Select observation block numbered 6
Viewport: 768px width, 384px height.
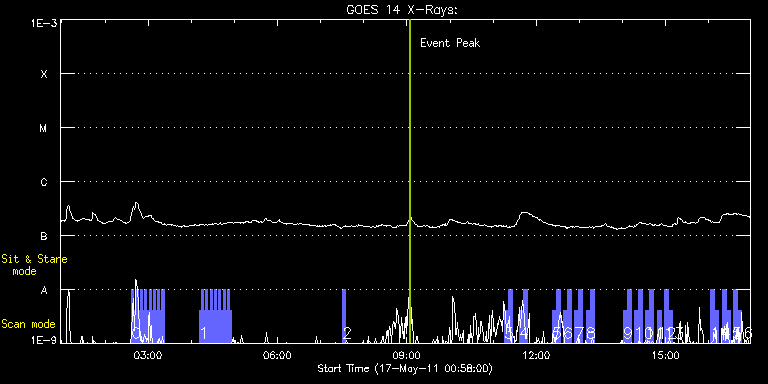(568, 316)
